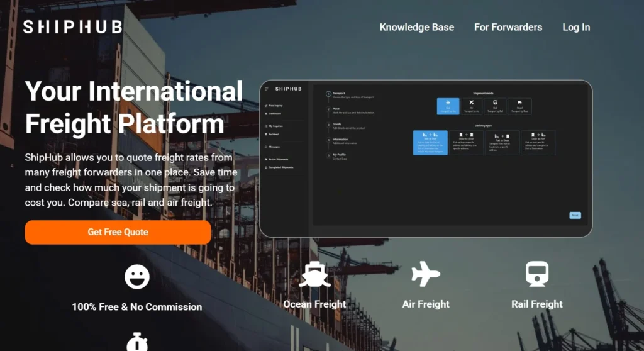The image size is (644, 351).
Task: Choose the Air shipment mode option
Action: tap(472, 106)
